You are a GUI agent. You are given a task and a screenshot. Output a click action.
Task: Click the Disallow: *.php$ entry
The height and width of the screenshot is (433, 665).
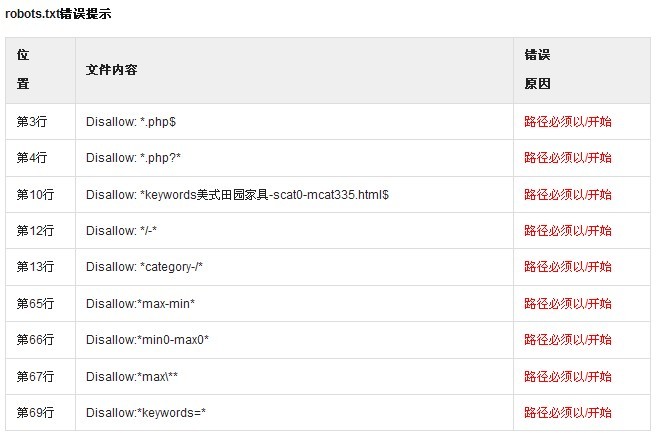click(x=131, y=122)
